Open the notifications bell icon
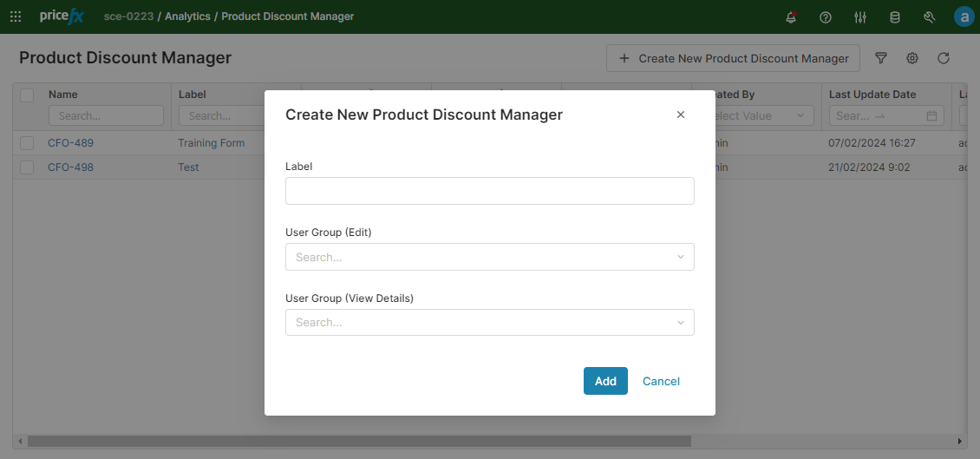This screenshot has height=459, width=980. click(791, 17)
